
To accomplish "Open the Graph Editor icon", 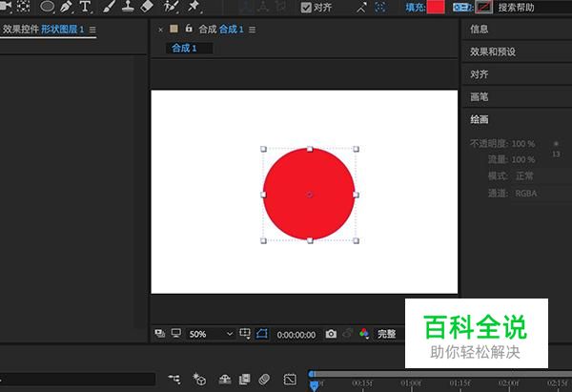I will click(x=290, y=380).
